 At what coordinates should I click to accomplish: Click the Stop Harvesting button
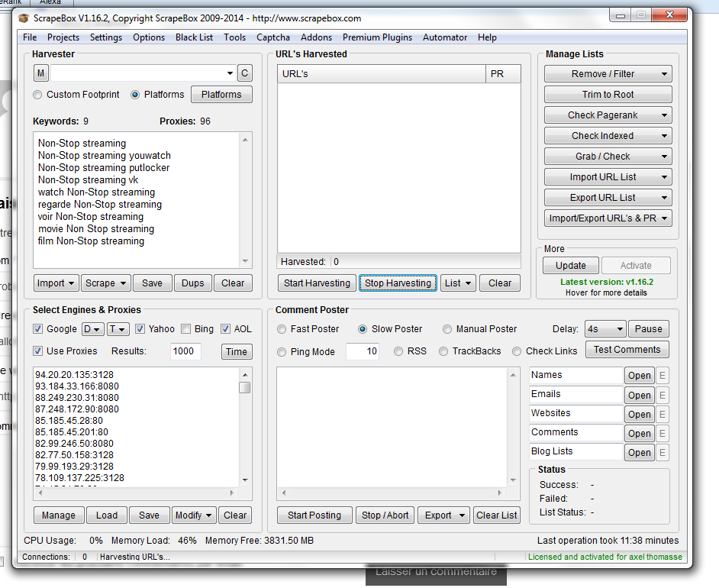[398, 283]
